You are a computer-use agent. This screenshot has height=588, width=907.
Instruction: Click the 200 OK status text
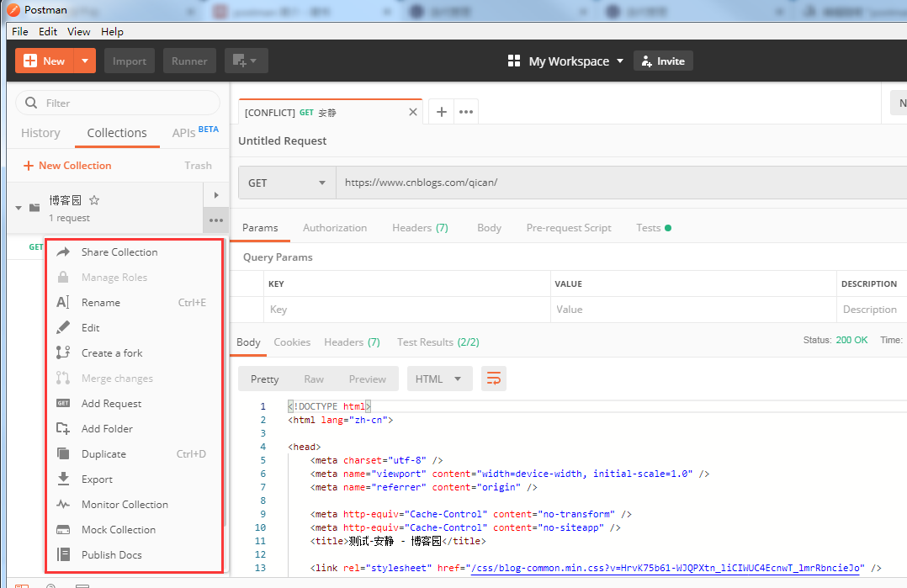851,340
